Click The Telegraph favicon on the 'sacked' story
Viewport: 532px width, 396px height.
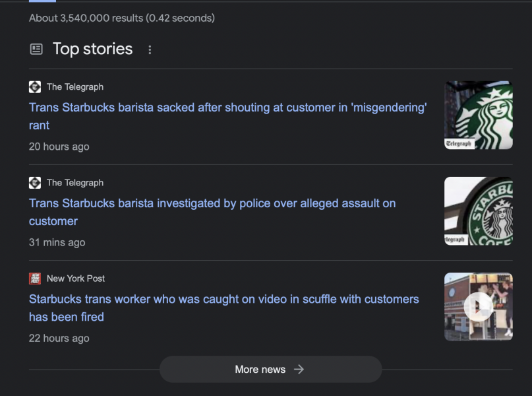35,87
